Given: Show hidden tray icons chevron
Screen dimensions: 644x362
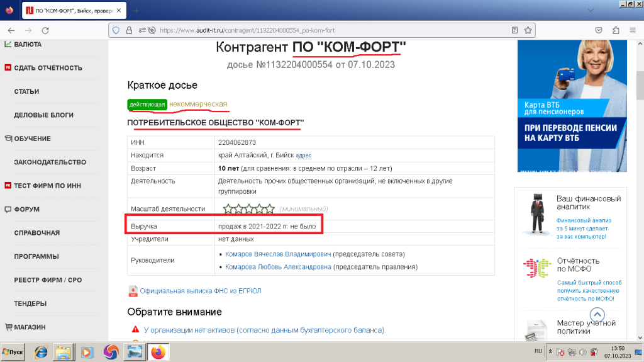Looking at the screenshot, I should (x=550, y=352).
